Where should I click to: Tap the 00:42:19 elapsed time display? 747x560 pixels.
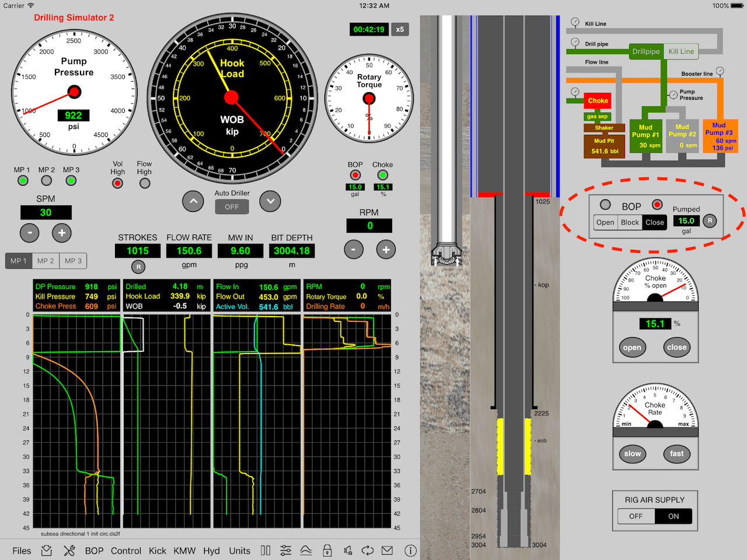point(369,29)
